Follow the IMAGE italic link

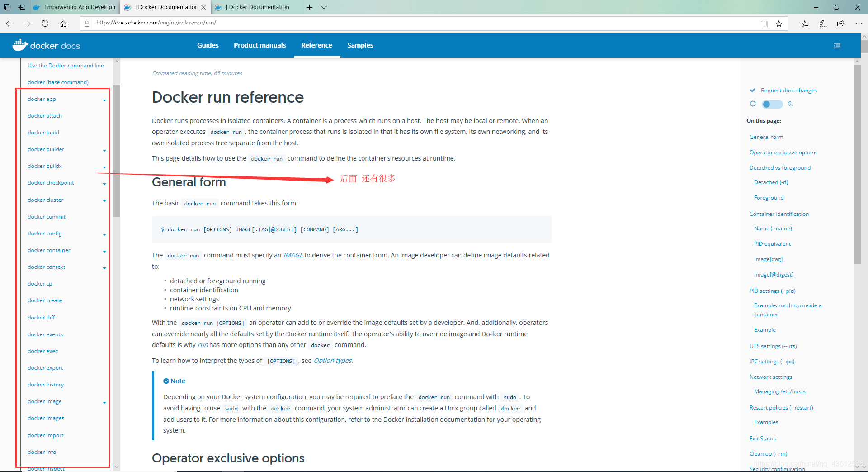(293, 255)
